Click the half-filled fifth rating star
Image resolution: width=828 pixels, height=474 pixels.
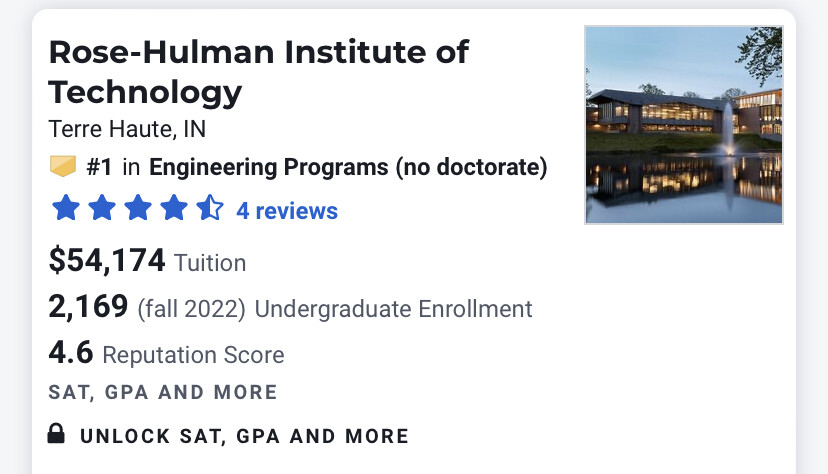210,209
